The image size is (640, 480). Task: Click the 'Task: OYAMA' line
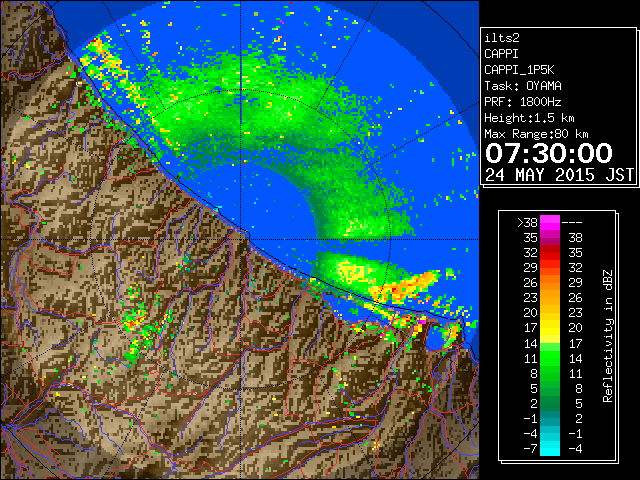[523, 86]
